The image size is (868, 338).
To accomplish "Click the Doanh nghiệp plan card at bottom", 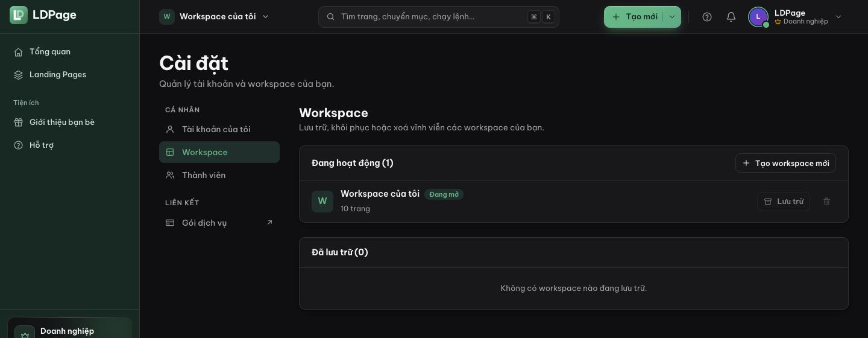I will pyautogui.click(x=69, y=328).
